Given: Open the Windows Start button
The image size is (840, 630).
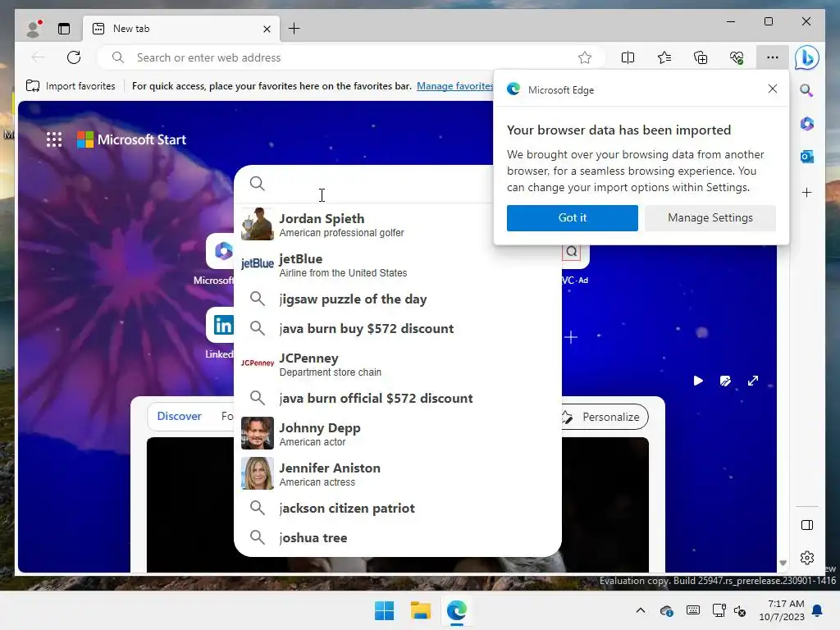Looking at the screenshot, I should 384,610.
